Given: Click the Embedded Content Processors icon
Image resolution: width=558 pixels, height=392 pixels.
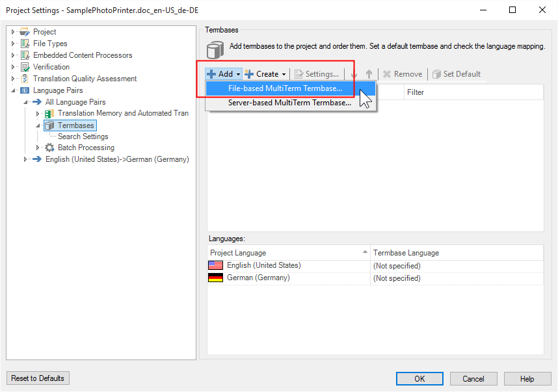Looking at the screenshot, I should (25, 55).
